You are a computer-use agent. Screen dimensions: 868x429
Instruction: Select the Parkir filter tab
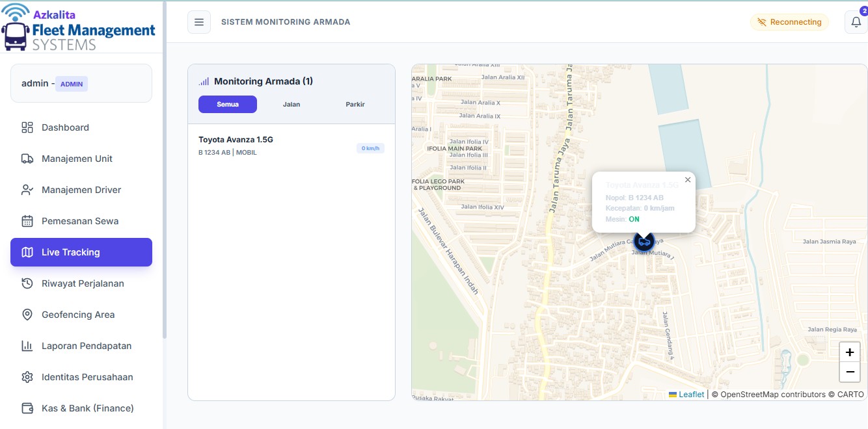click(355, 104)
